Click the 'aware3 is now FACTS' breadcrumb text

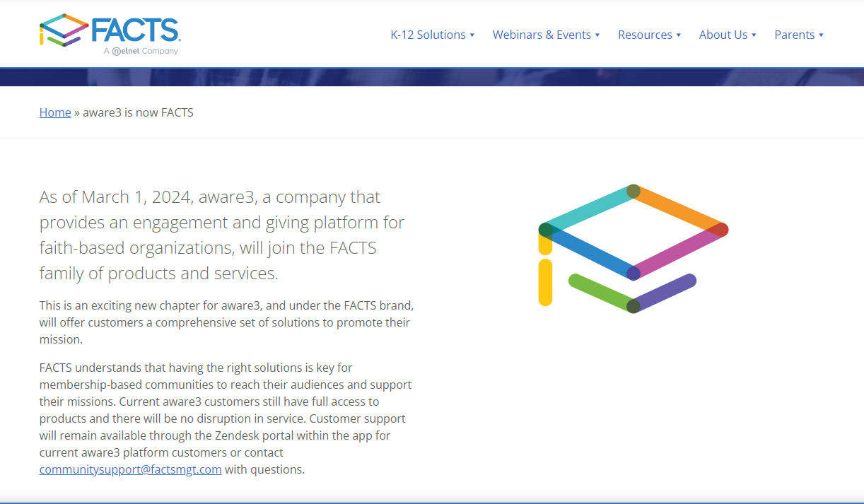pos(138,112)
